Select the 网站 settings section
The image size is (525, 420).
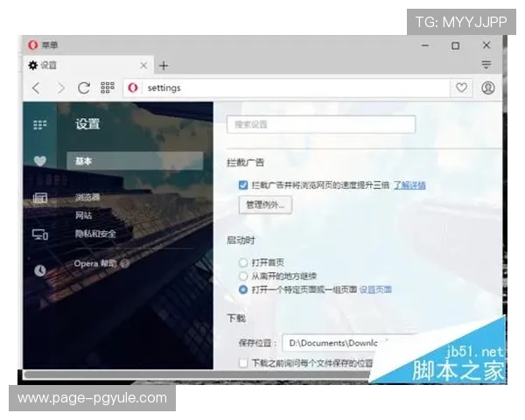point(83,215)
